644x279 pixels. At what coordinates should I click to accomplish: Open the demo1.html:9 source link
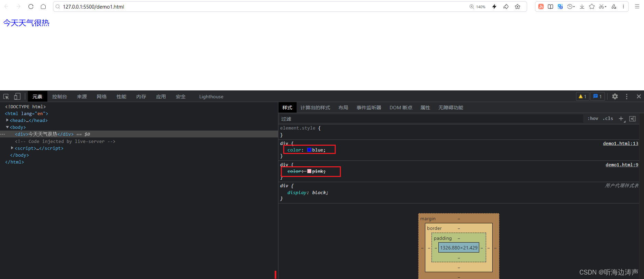[622, 165]
